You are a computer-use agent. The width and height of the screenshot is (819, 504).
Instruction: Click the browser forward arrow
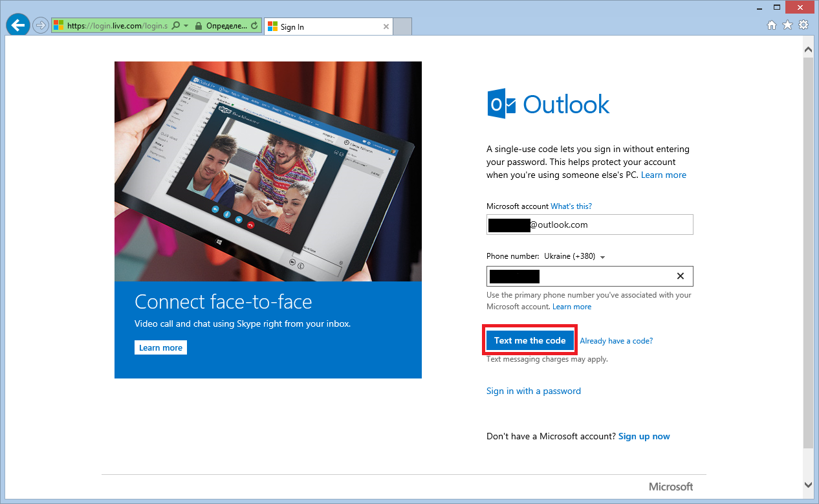pyautogui.click(x=41, y=26)
